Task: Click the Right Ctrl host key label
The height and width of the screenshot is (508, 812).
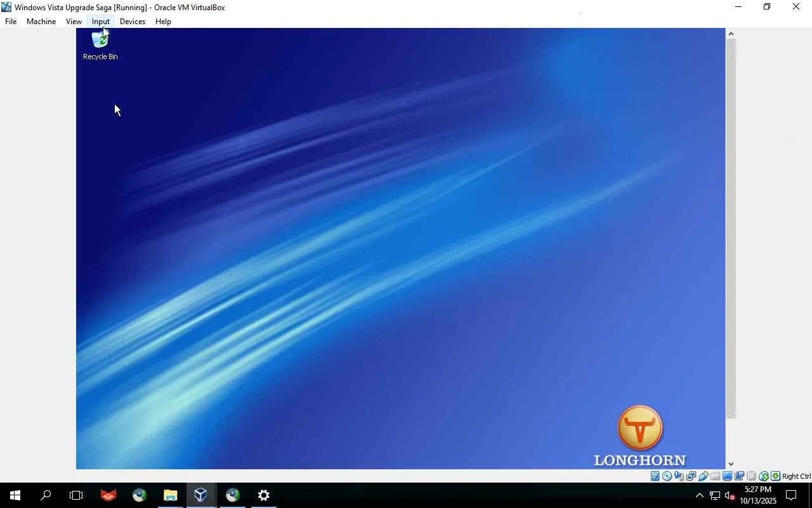Action: coord(796,476)
